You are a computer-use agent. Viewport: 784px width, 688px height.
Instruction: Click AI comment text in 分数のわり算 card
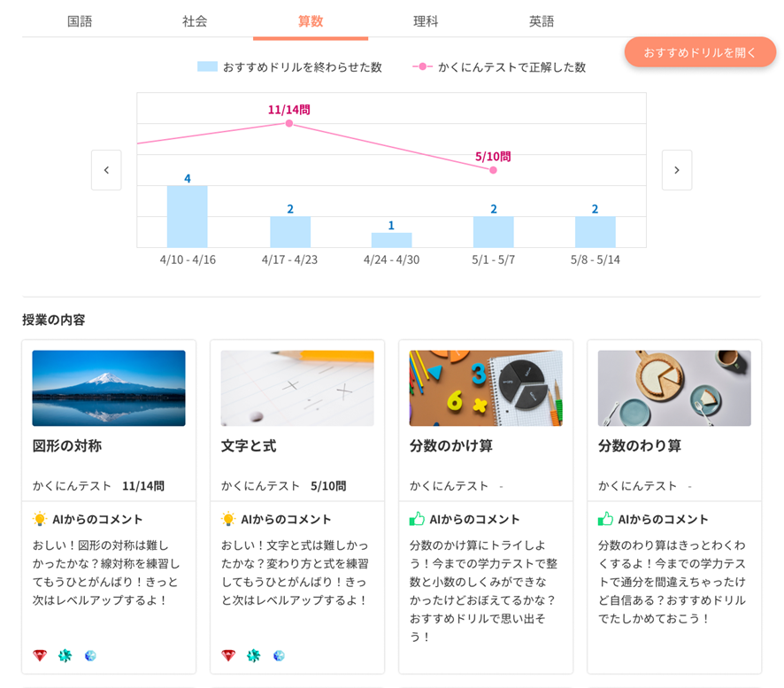(x=672, y=582)
